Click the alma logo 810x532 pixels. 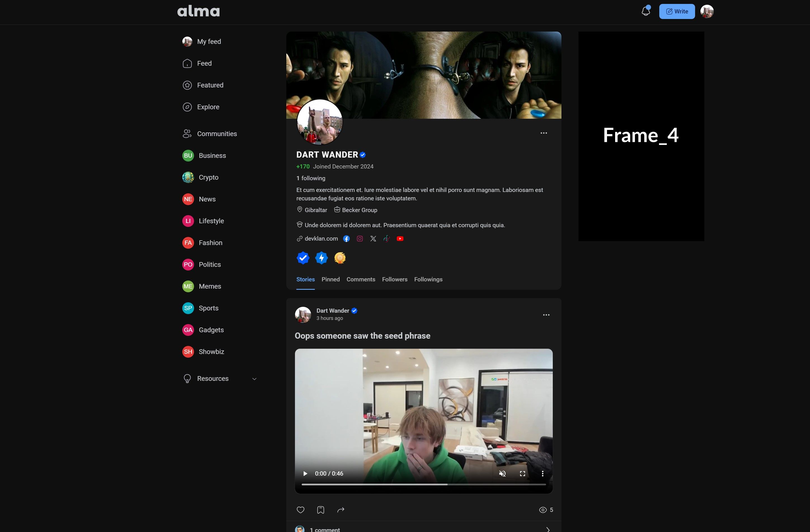[x=199, y=11]
